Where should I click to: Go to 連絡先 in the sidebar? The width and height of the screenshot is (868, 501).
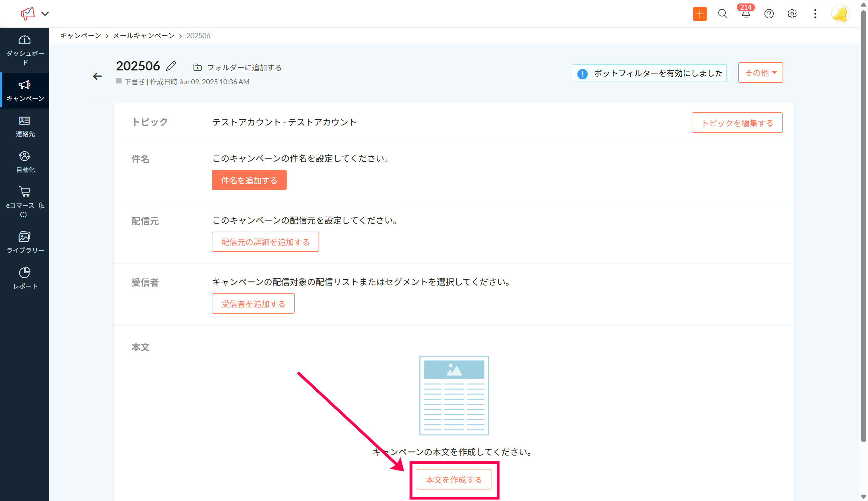coord(25,126)
